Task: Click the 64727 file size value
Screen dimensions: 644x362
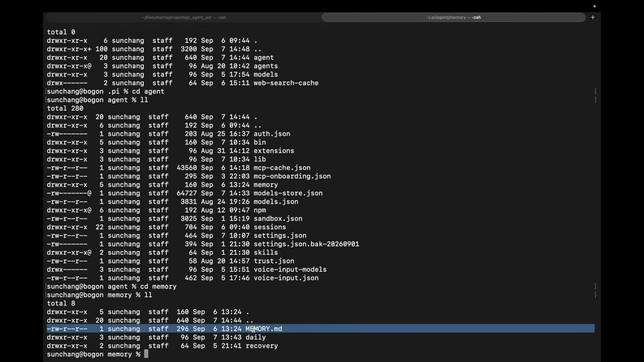Action: [187, 193]
